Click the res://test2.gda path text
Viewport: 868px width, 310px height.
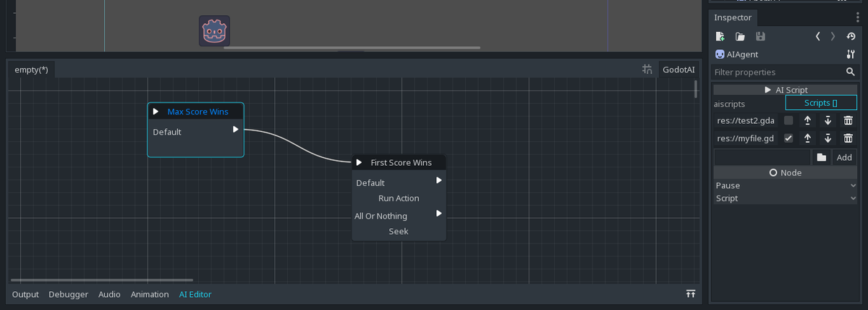pyautogui.click(x=746, y=120)
